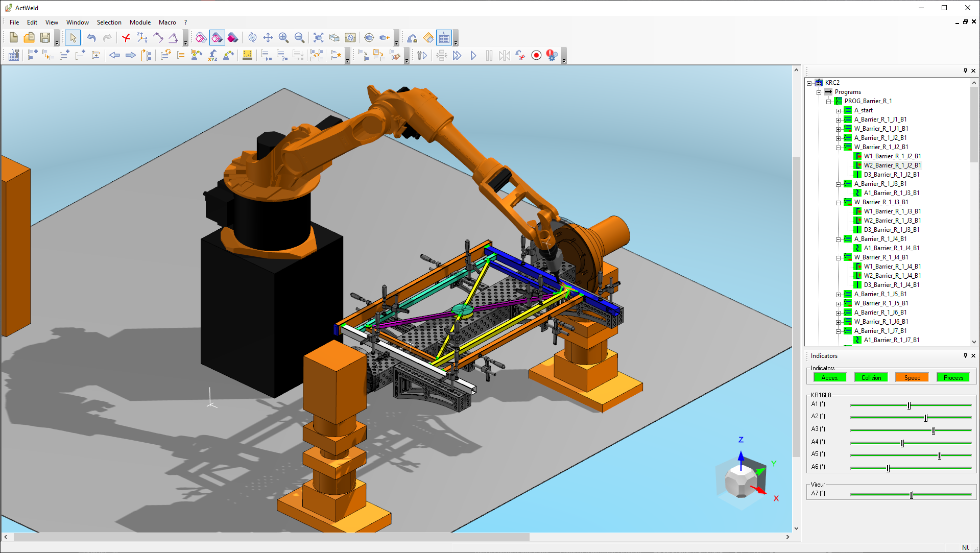
Task: Click the New document icon
Action: pyautogui.click(x=14, y=38)
